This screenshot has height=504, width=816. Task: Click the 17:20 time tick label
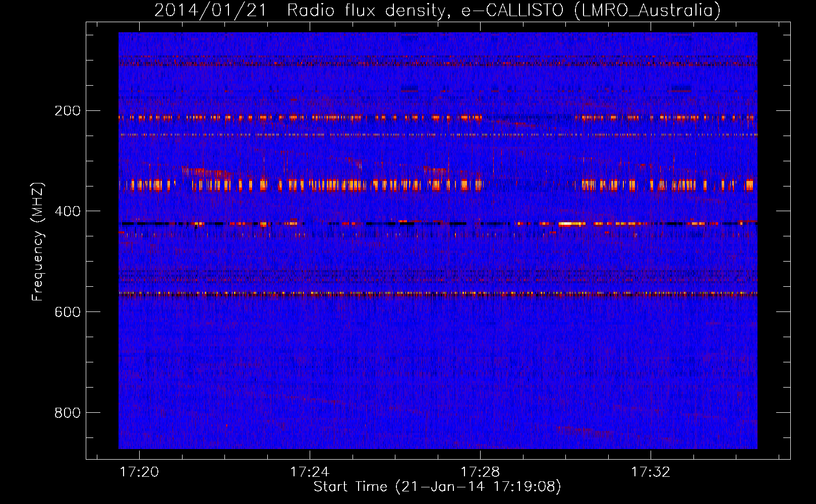click(x=139, y=472)
